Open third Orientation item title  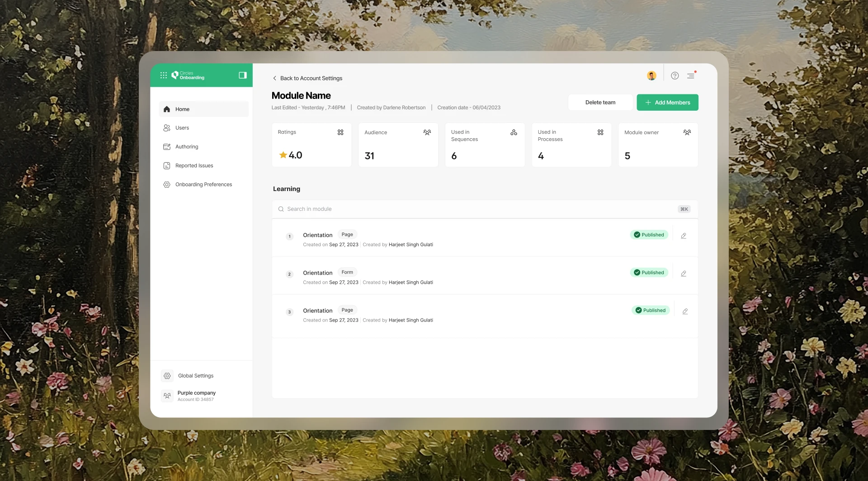tap(317, 311)
